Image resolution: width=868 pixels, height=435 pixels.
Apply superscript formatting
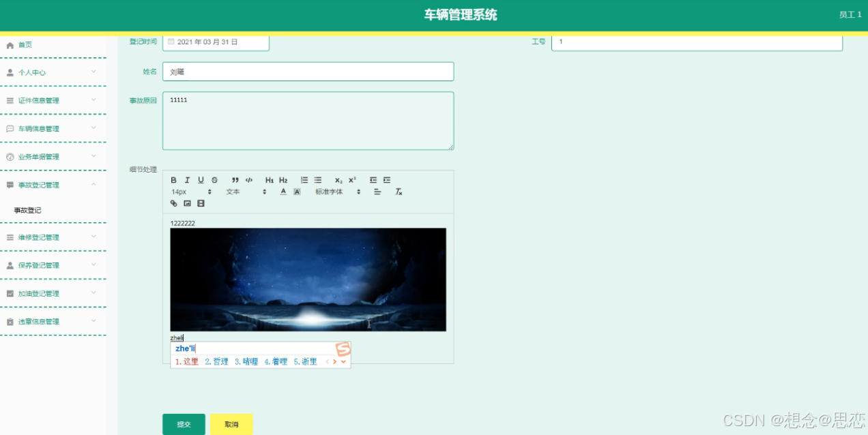pos(352,180)
